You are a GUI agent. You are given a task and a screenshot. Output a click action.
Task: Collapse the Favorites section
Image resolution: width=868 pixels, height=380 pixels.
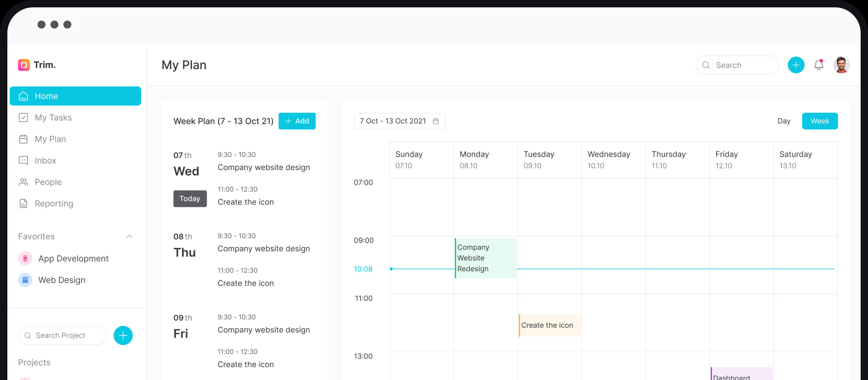[129, 237]
